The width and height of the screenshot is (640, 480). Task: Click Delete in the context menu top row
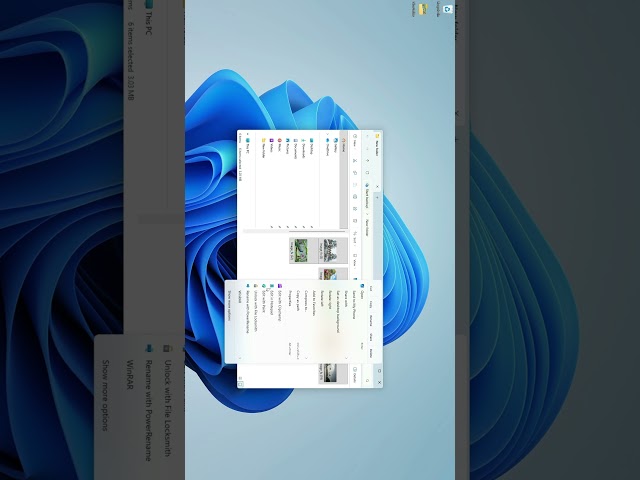click(371, 353)
